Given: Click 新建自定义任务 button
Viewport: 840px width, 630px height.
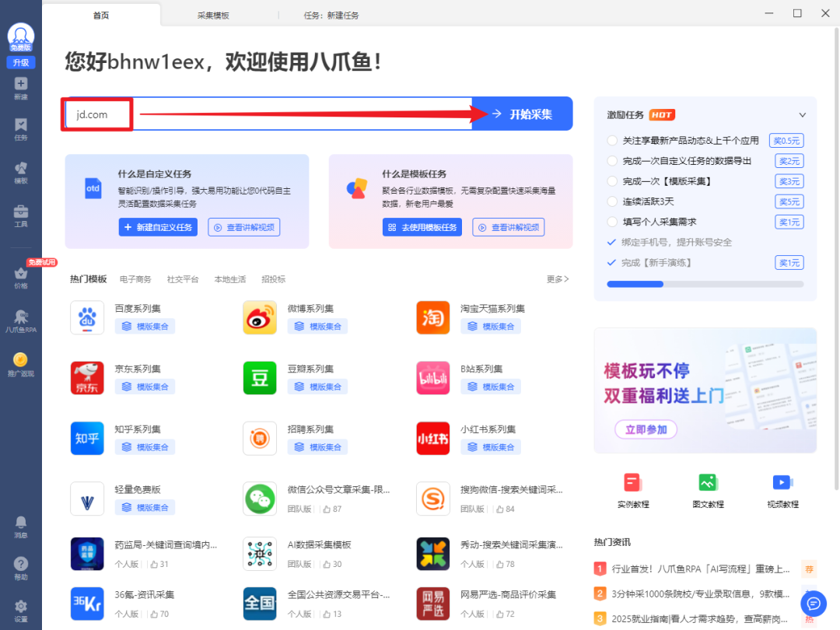Looking at the screenshot, I should pyautogui.click(x=158, y=227).
